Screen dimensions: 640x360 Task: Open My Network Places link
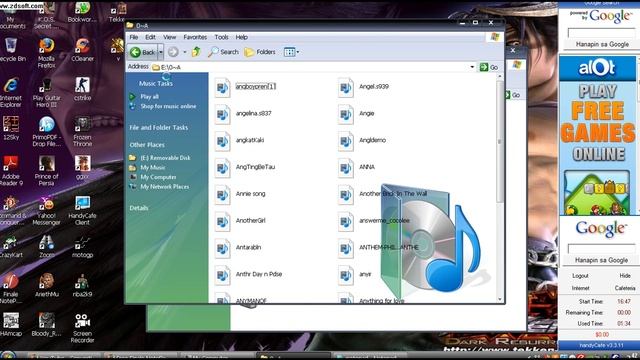click(164, 187)
